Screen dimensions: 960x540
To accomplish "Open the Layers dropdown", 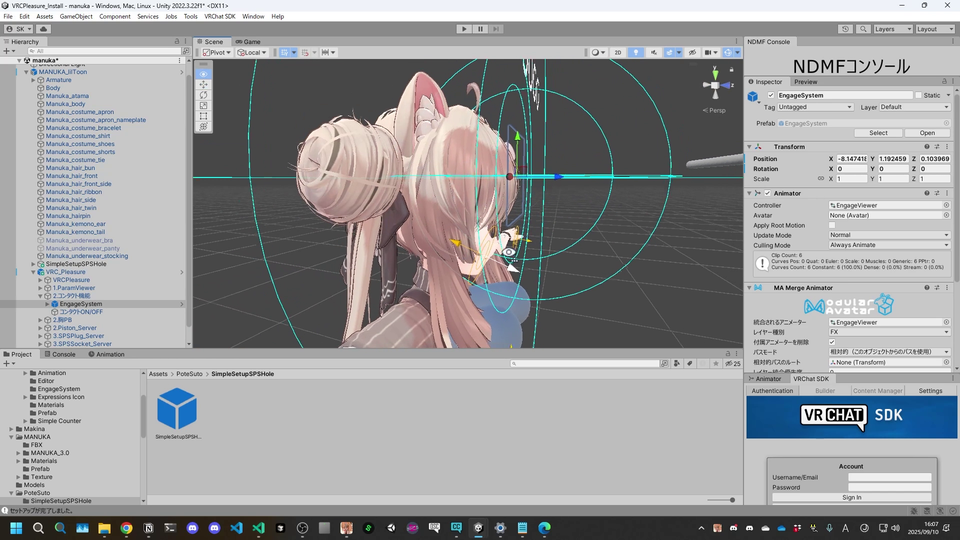I will click(x=893, y=29).
